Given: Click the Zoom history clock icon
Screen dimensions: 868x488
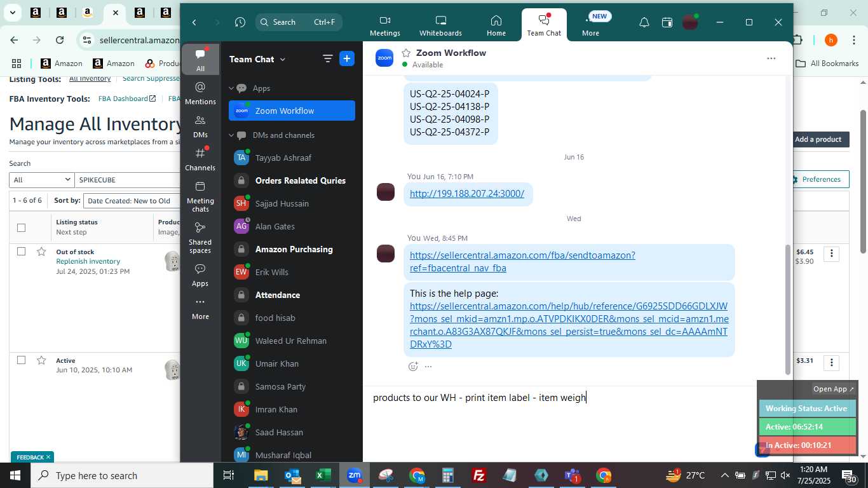Looking at the screenshot, I should 240,22.
